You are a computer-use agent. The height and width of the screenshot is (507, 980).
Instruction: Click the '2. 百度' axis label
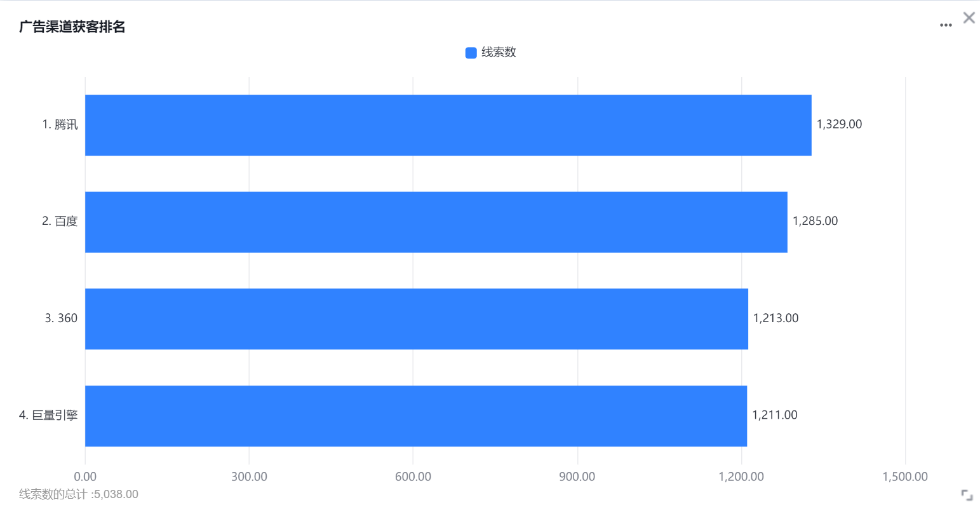point(60,221)
